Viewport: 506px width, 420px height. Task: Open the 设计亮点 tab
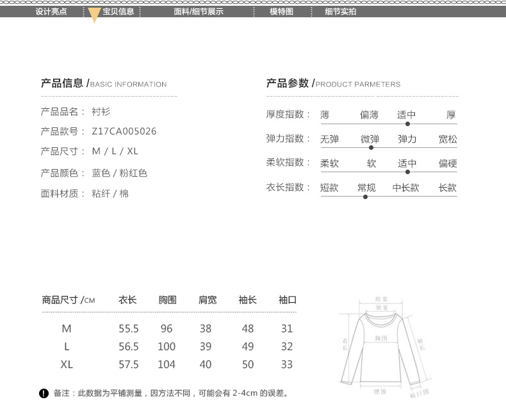pyautogui.click(x=51, y=12)
